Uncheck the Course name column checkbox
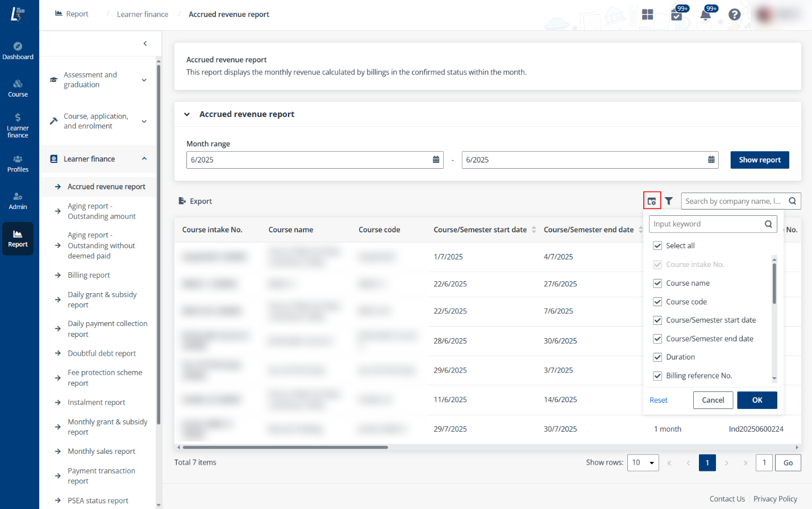This screenshot has width=812, height=509. 657,283
